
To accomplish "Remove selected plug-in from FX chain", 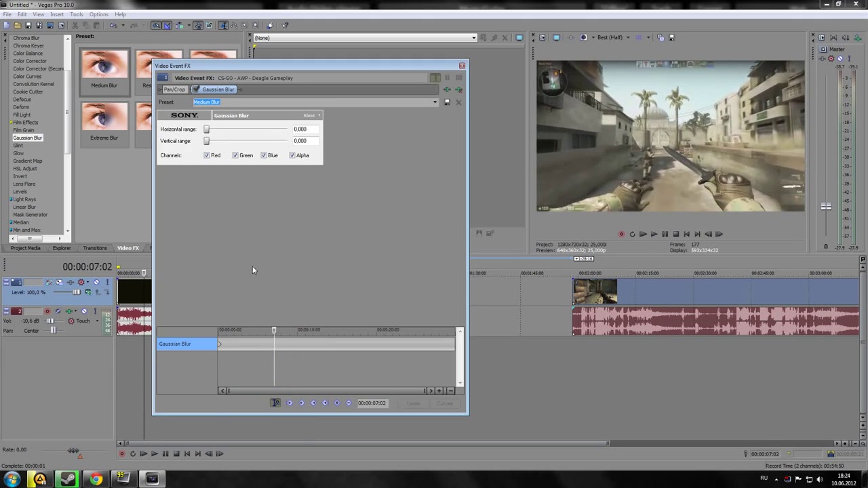I will click(x=459, y=89).
